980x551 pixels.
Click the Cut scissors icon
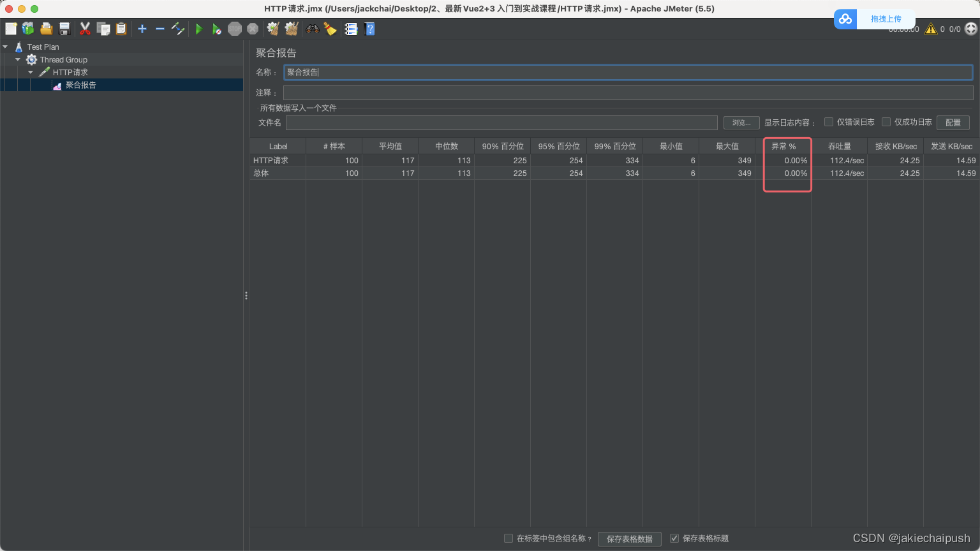tap(85, 29)
